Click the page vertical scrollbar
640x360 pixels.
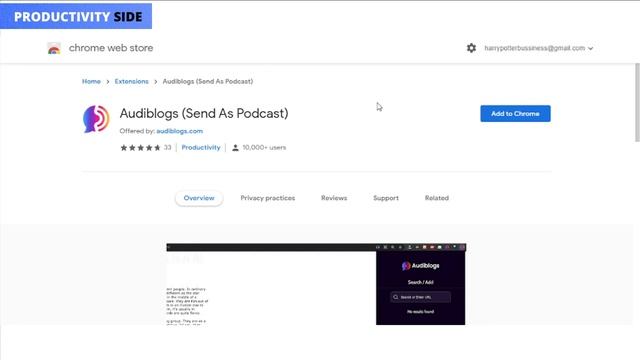(637, 103)
